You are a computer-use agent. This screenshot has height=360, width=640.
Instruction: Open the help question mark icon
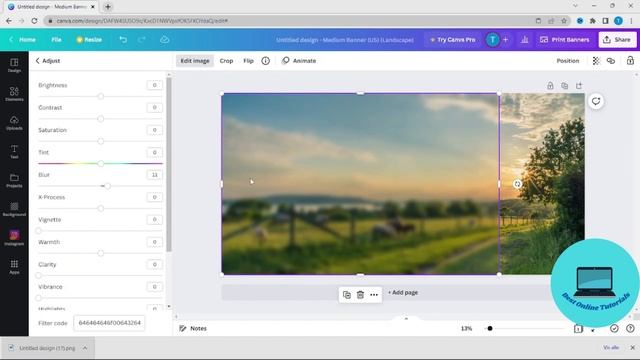630,329
